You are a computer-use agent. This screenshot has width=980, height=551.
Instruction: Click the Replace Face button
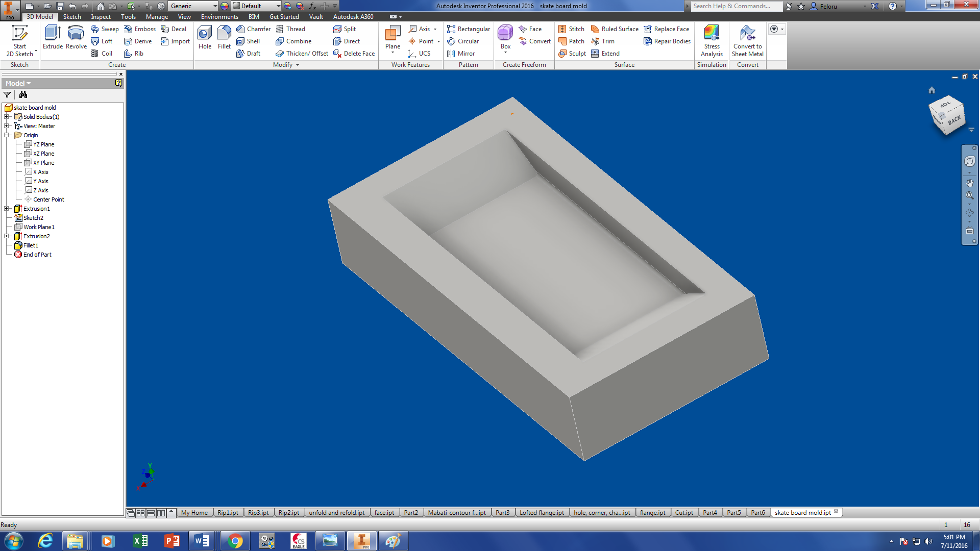[667, 29]
